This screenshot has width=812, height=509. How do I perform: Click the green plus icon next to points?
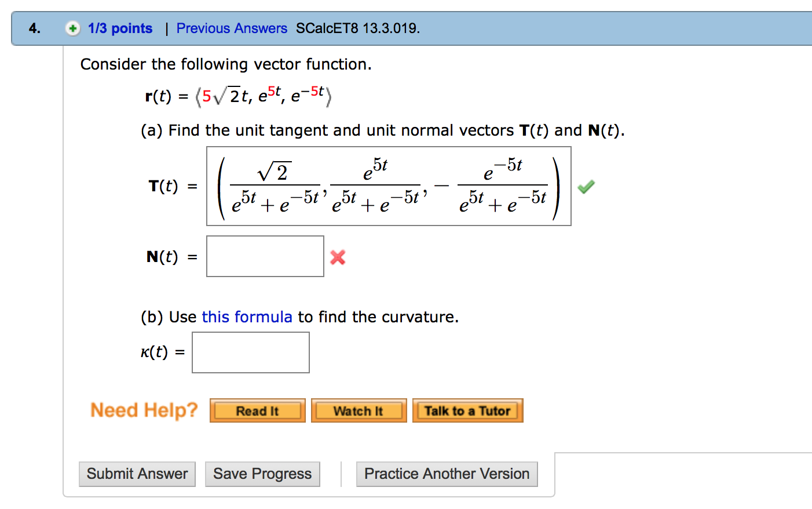click(x=73, y=28)
